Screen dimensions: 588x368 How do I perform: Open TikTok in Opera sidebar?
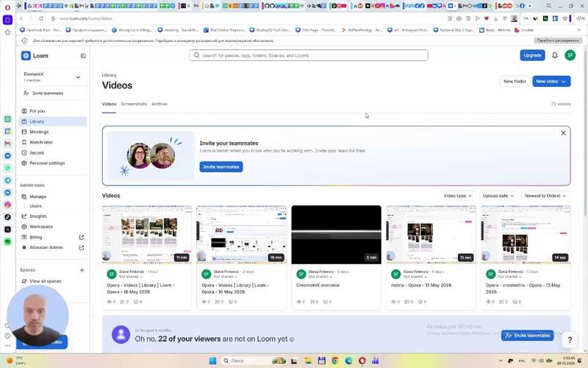pos(7,217)
